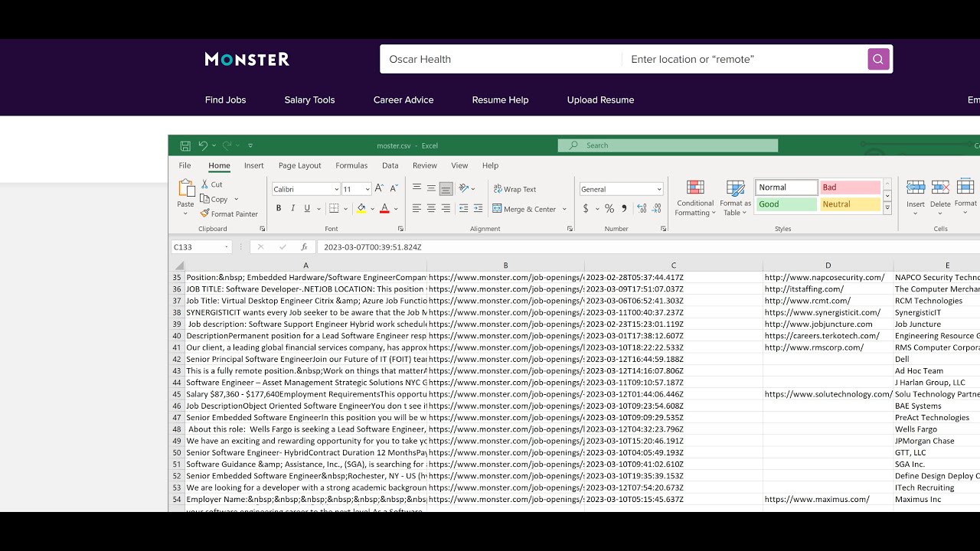Apply red font color
Image resolution: width=980 pixels, height=551 pixels.
(x=384, y=208)
